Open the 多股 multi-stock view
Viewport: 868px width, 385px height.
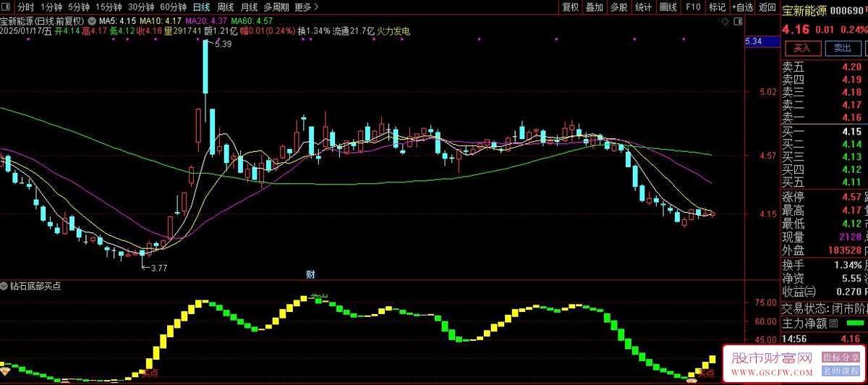pos(618,7)
